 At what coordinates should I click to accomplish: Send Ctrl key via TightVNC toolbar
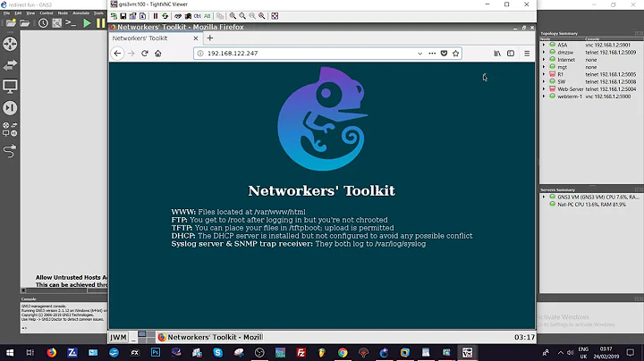[x=197, y=16]
